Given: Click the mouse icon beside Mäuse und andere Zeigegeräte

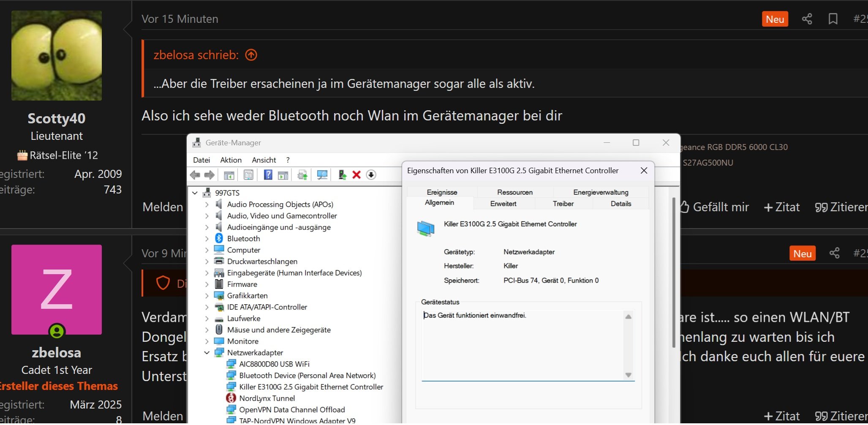Looking at the screenshot, I should 219,330.
